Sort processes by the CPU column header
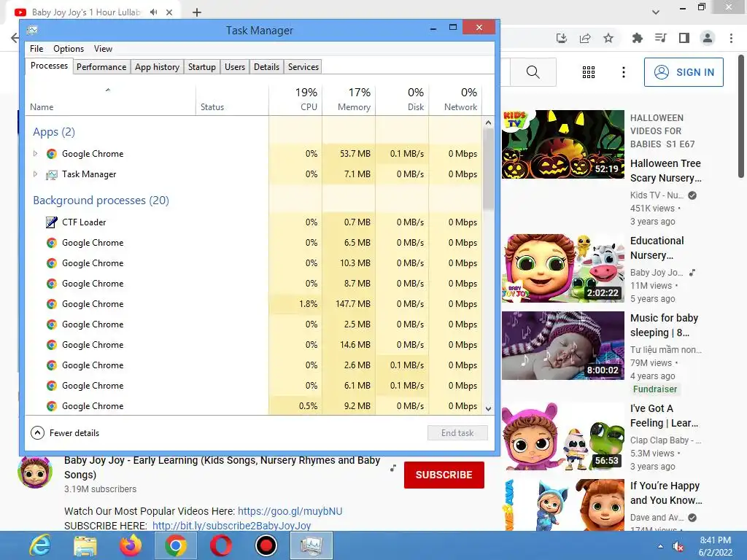This screenshot has width=747, height=560. tap(296, 99)
